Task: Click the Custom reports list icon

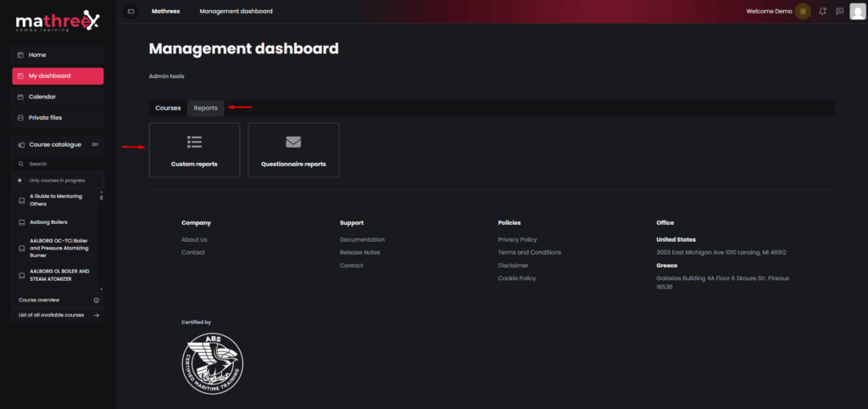Action: [x=194, y=142]
